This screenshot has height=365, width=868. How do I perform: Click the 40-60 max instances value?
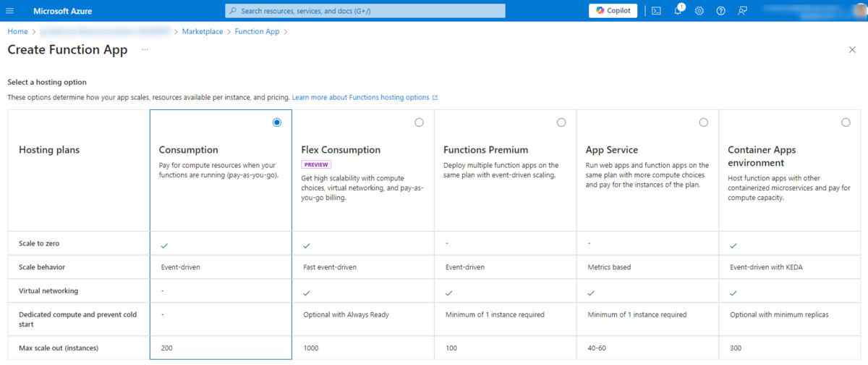(597, 348)
